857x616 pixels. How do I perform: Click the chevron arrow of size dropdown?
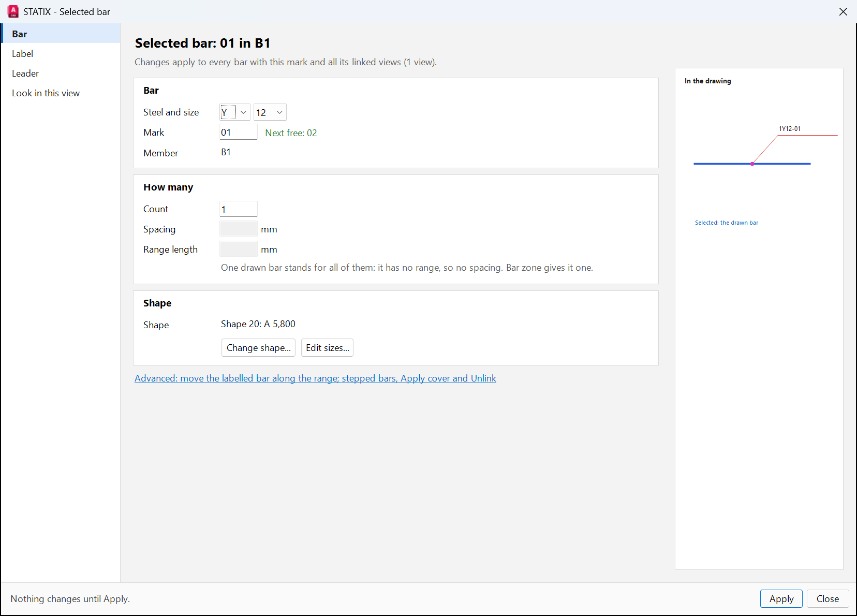279,112
